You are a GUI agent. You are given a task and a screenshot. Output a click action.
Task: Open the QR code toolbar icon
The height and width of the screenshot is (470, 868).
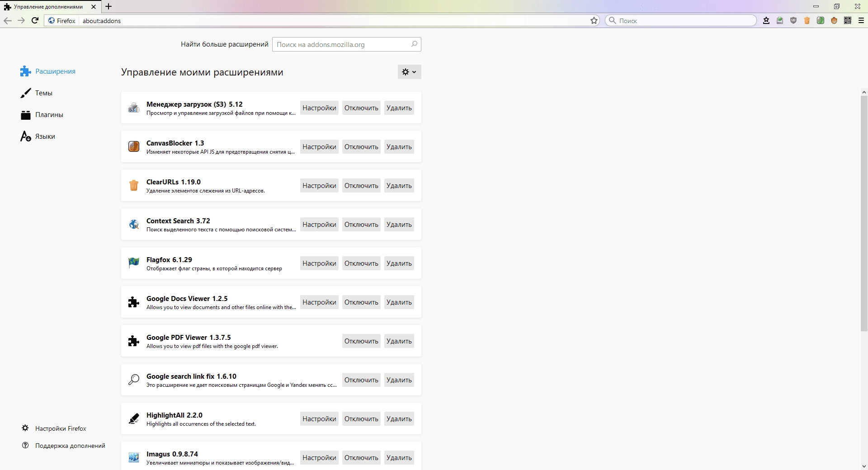coord(848,20)
